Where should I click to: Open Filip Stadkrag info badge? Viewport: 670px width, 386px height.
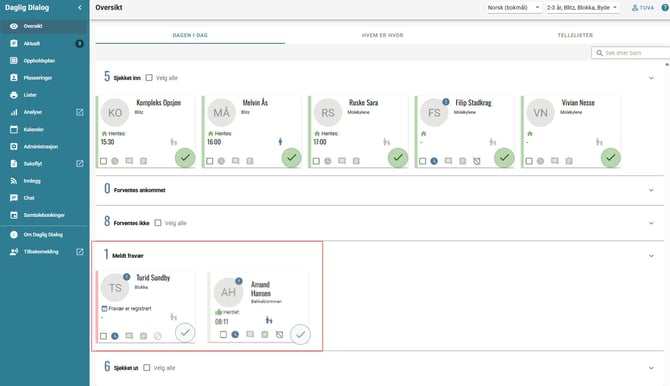pyautogui.click(x=446, y=102)
